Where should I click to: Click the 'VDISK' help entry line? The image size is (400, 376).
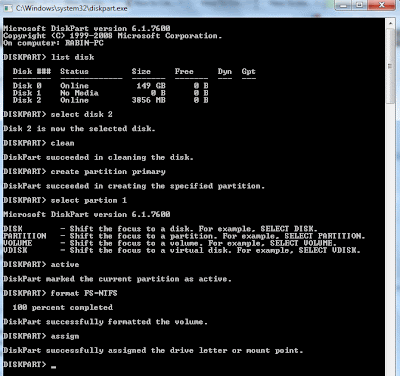pos(182,250)
